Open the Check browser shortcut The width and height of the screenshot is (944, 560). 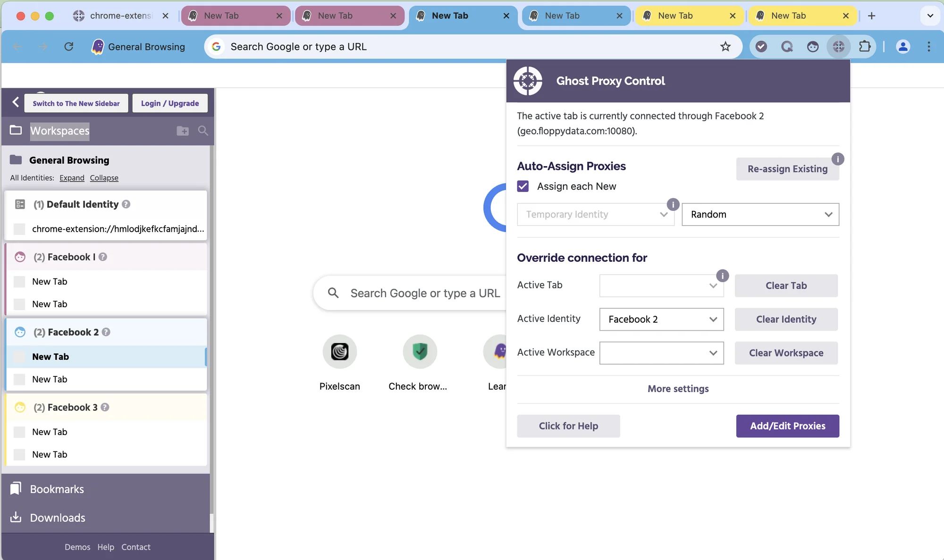[419, 362]
